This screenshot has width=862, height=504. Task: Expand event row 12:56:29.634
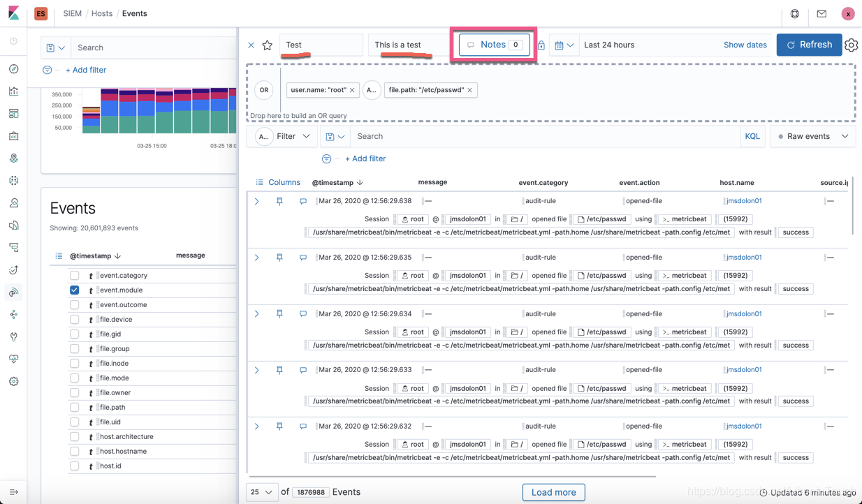pos(257,314)
